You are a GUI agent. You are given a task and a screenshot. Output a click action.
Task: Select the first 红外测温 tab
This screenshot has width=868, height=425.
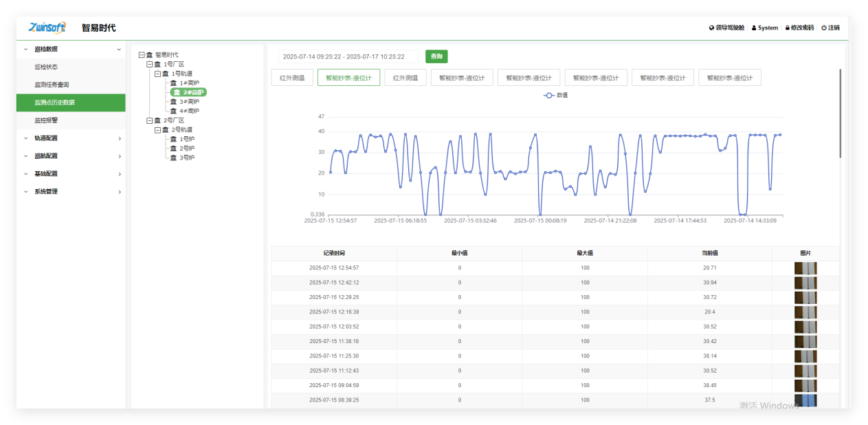(x=292, y=78)
